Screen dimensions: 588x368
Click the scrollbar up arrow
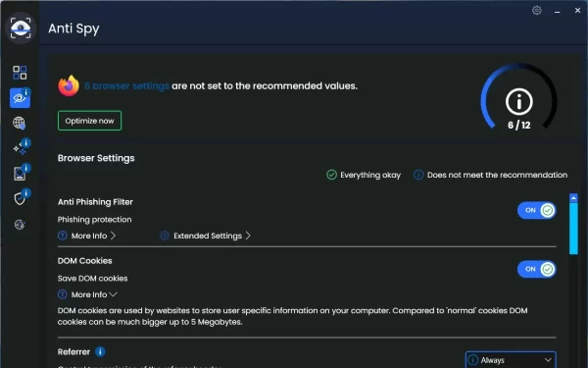point(573,198)
